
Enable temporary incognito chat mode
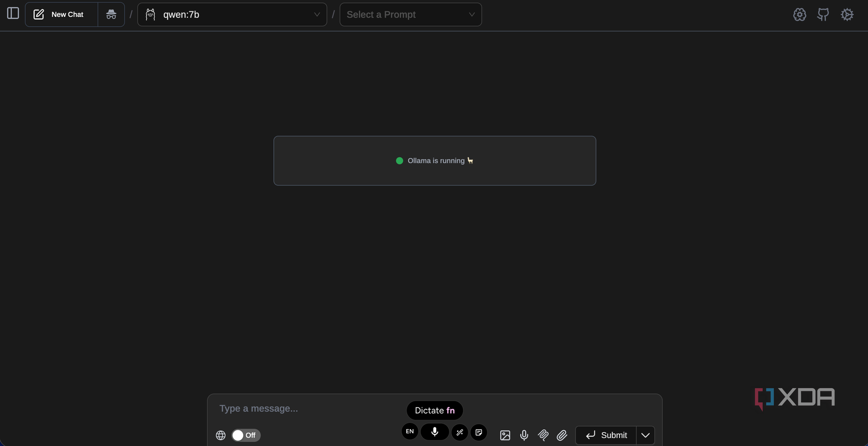coord(111,15)
